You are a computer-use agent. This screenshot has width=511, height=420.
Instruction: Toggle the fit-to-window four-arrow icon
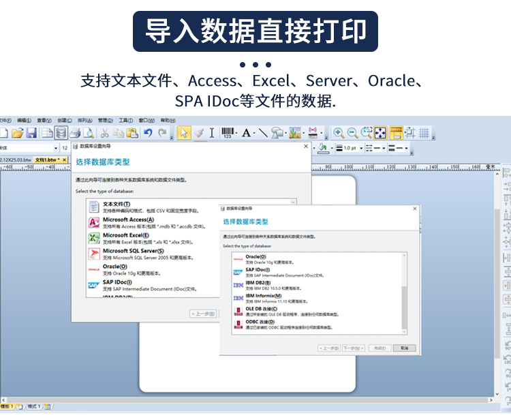(380, 133)
